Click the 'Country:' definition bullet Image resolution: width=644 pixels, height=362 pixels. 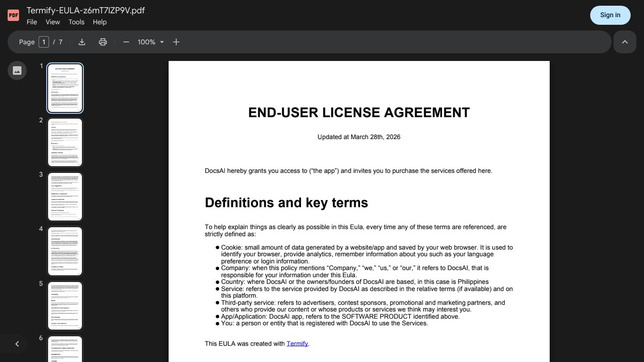pyautogui.click(x=352, y=282)
